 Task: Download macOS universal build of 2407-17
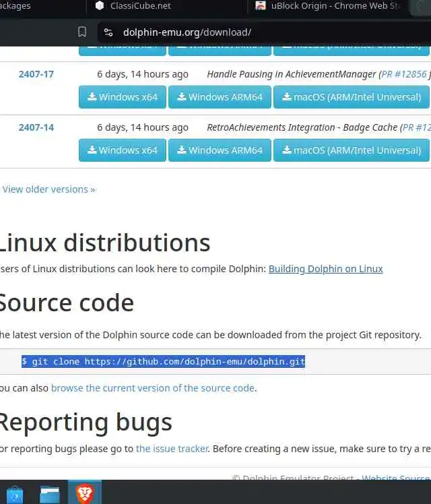(352, 97)
